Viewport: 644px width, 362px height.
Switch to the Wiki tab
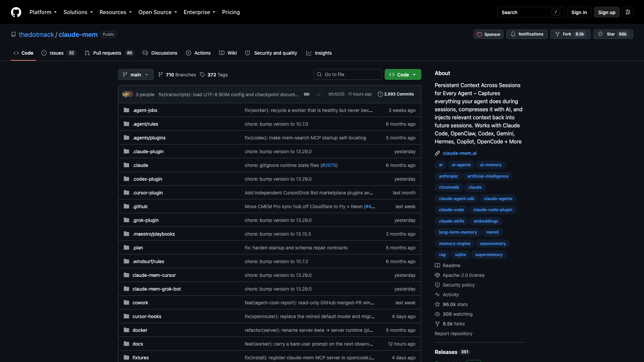pyautogui.click(x=228, y=53)
